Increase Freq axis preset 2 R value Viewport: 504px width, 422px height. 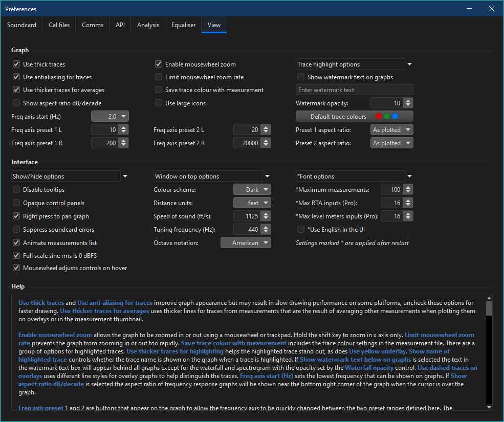[x=266, y=141]
